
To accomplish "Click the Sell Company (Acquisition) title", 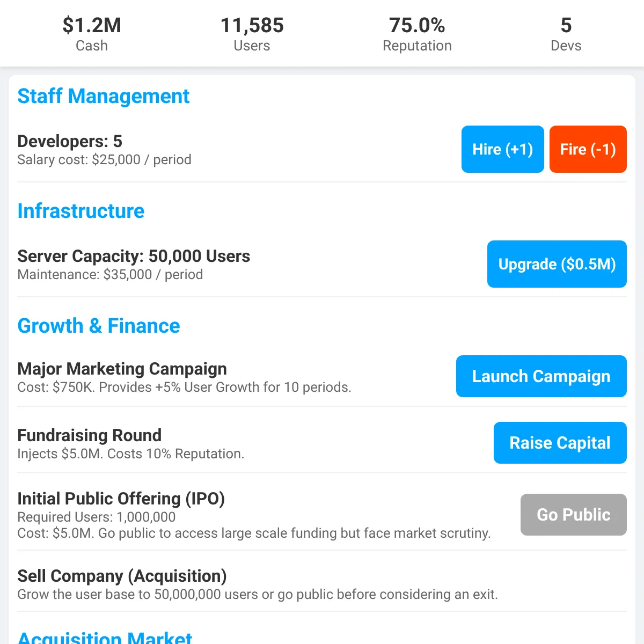I will pyautogui.click(x=122, y=576).
